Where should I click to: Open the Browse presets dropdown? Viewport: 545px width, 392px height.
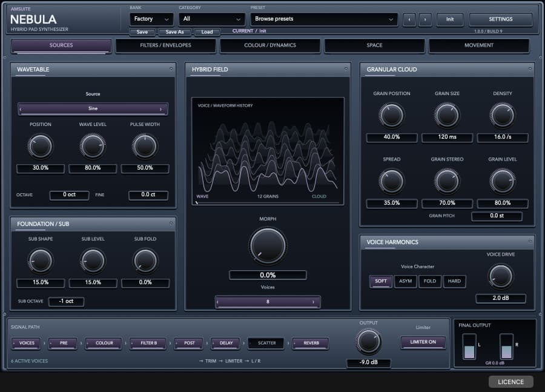click(324, 19)
